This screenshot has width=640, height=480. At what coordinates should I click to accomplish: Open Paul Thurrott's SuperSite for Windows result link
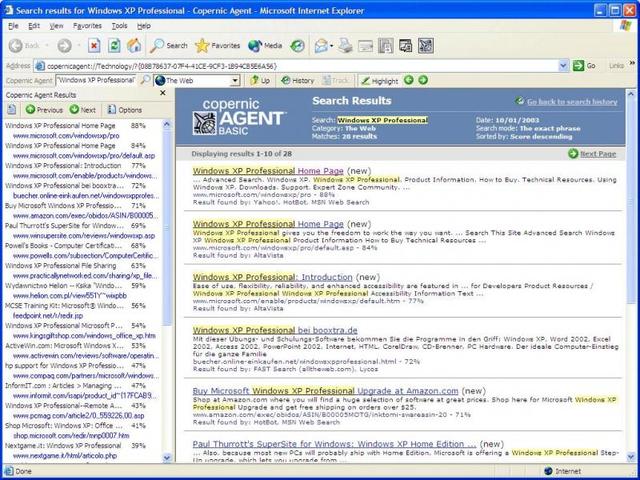[x=334, y=444]
